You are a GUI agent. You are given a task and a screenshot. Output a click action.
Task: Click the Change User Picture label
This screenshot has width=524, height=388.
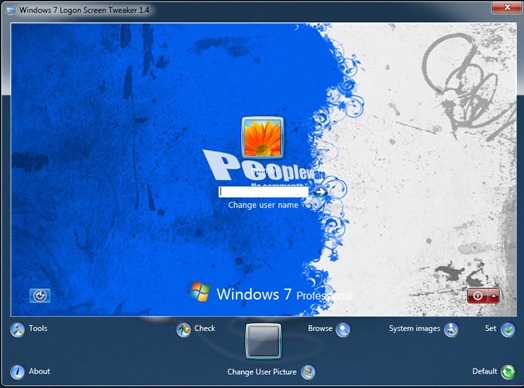pyautogui.click(x=262, y=372)
